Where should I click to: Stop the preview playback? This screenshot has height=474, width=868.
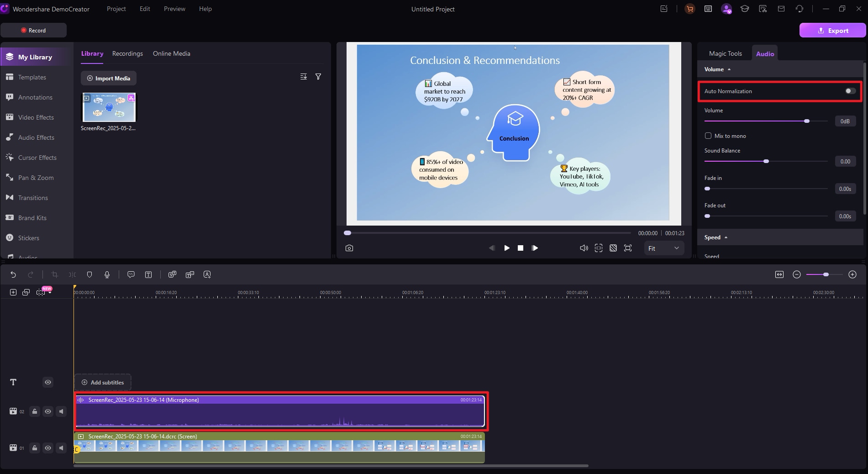[521, 248]
